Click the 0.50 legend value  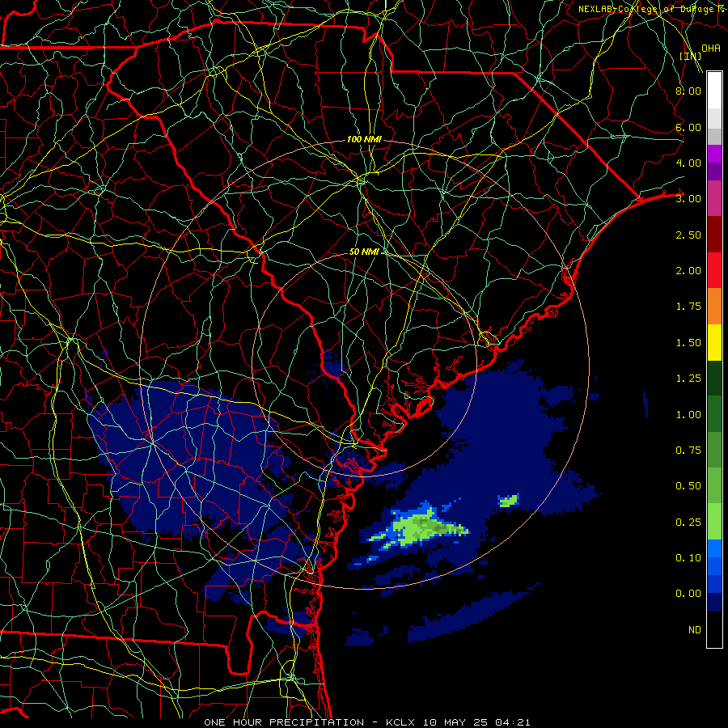(x=688, y=486)
